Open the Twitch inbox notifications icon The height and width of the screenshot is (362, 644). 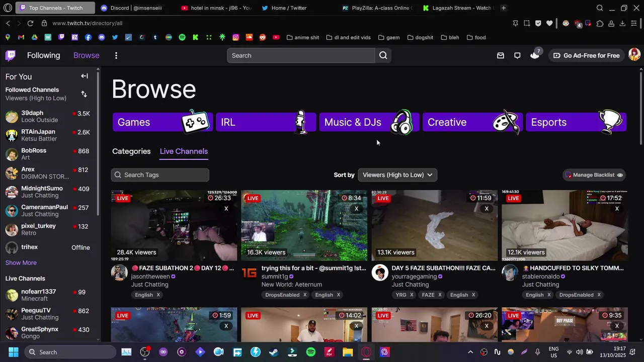pos(500,55)
